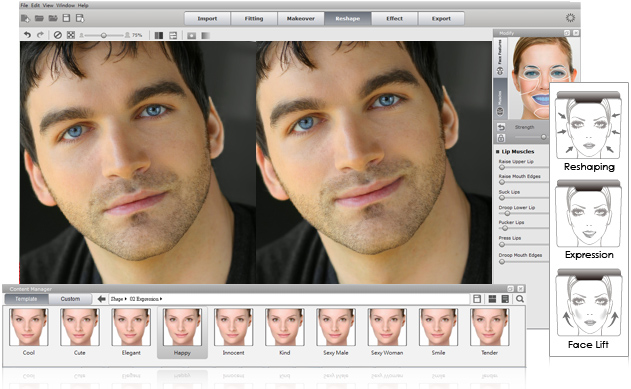Select the Muscles vertical tab
631x389 pixels.
500,98
